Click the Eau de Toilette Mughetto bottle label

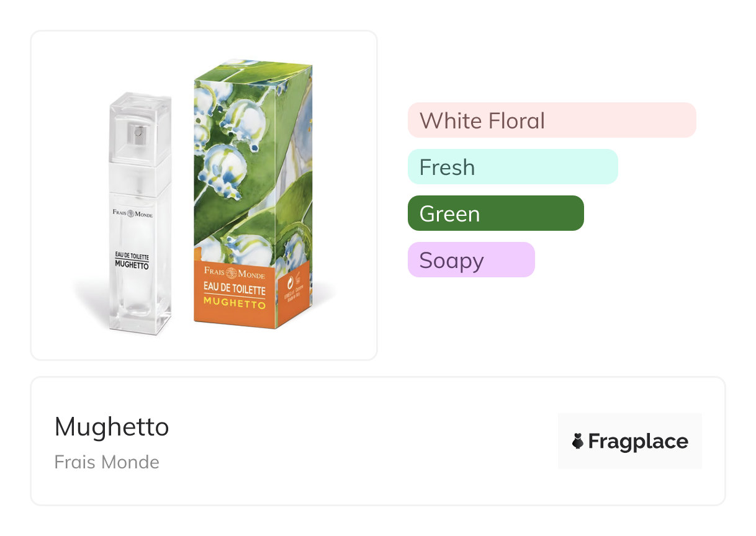coord(132,260)
